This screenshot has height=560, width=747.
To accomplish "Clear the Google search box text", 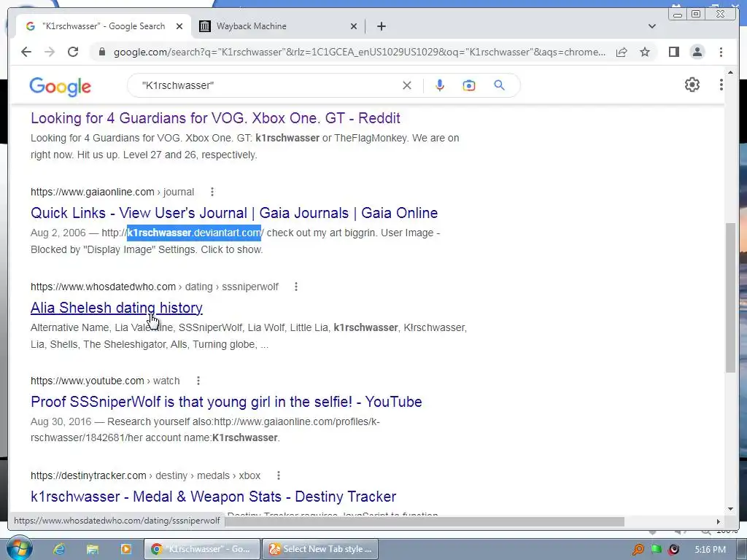I will pyautogui.click(x=407, y=85).
